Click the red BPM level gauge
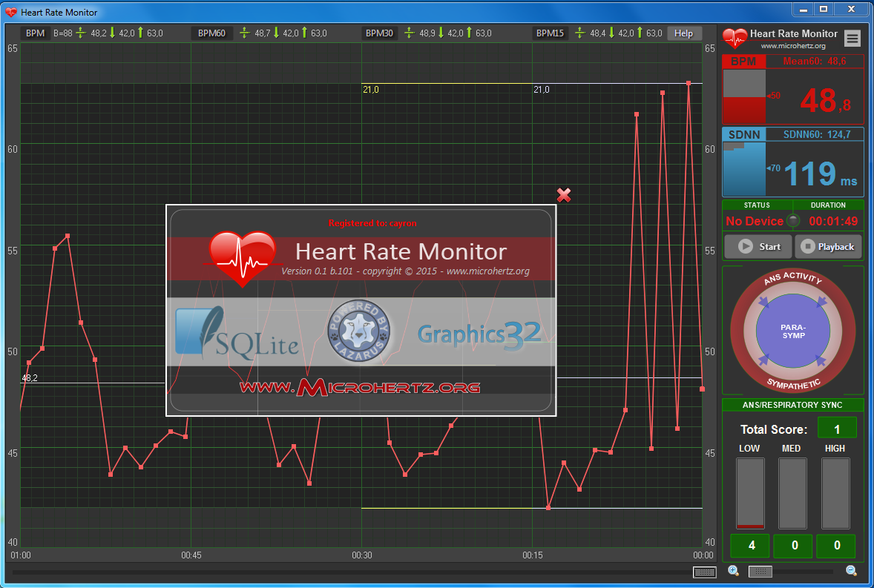874x588 pixels. (x=744, y=96)
